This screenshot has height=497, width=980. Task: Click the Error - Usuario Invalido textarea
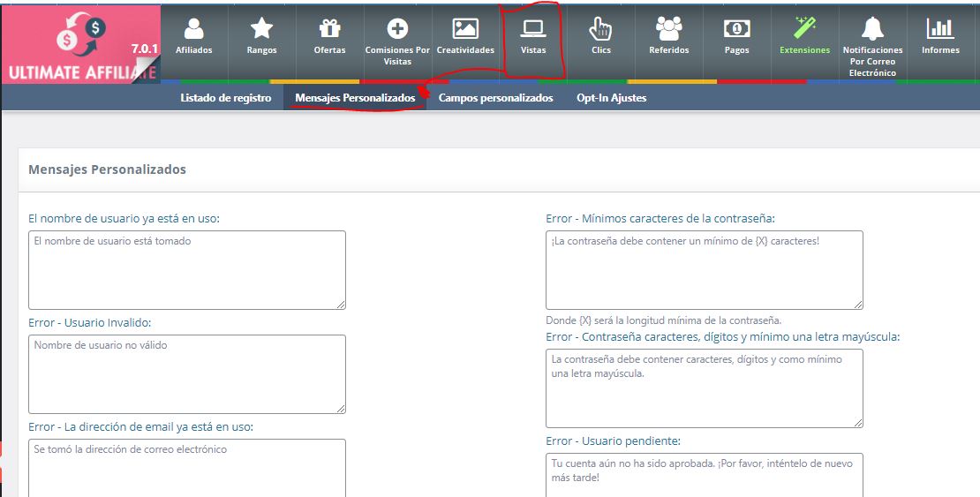click(186, 374)
